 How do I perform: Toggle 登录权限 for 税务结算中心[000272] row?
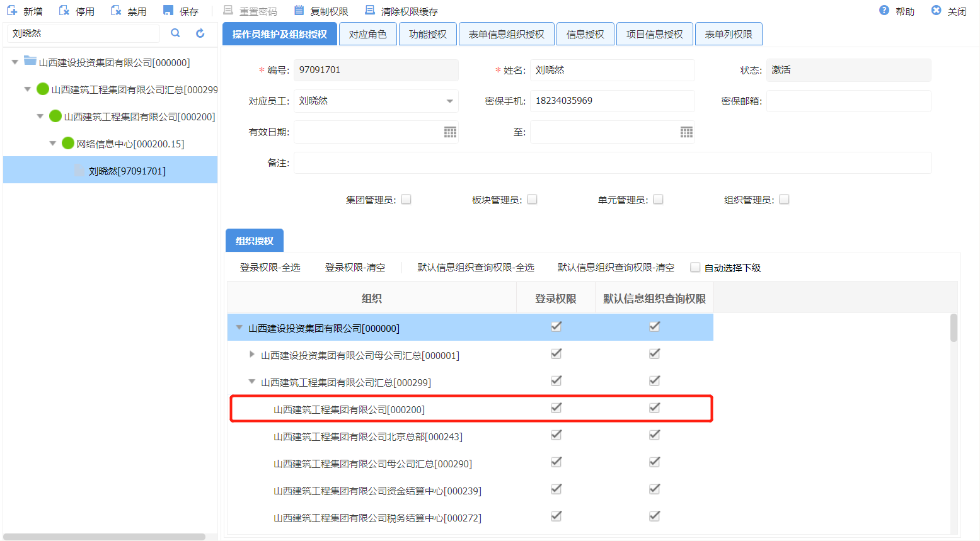[556, 516]
